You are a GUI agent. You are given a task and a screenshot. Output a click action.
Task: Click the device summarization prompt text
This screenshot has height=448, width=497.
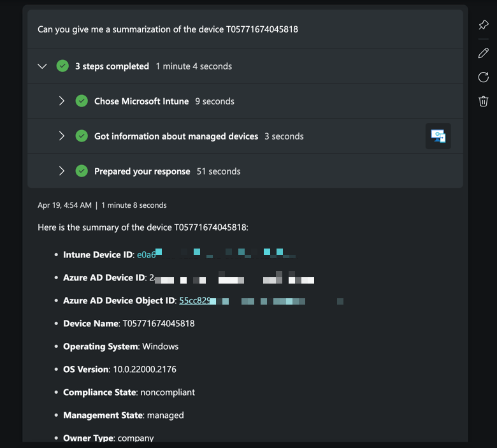(x=168, y=29)
